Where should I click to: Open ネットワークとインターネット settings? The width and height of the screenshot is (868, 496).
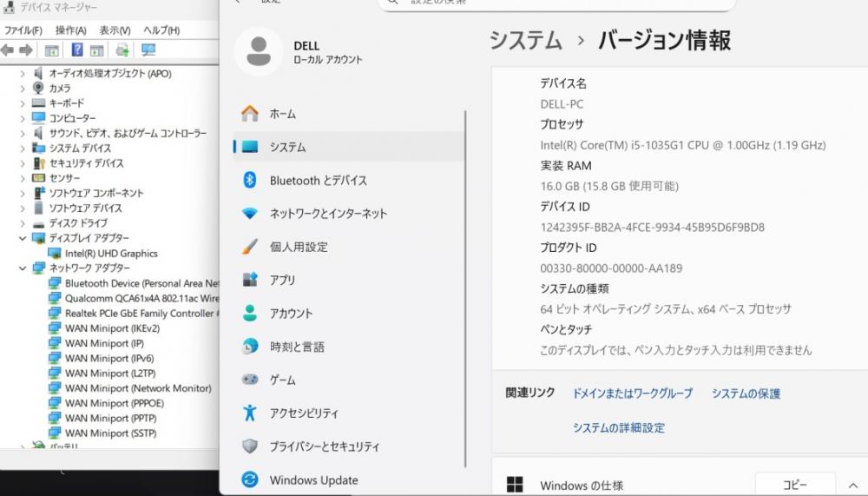pos(349,214)
